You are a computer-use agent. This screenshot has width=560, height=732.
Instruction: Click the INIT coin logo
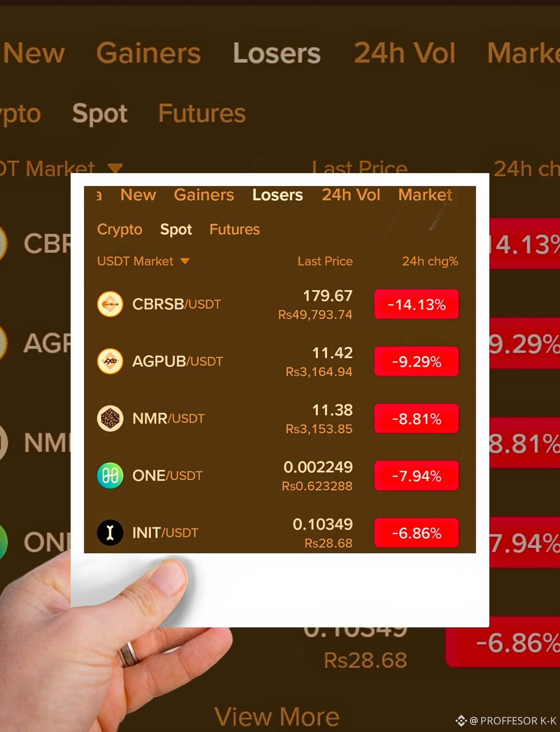110,533
